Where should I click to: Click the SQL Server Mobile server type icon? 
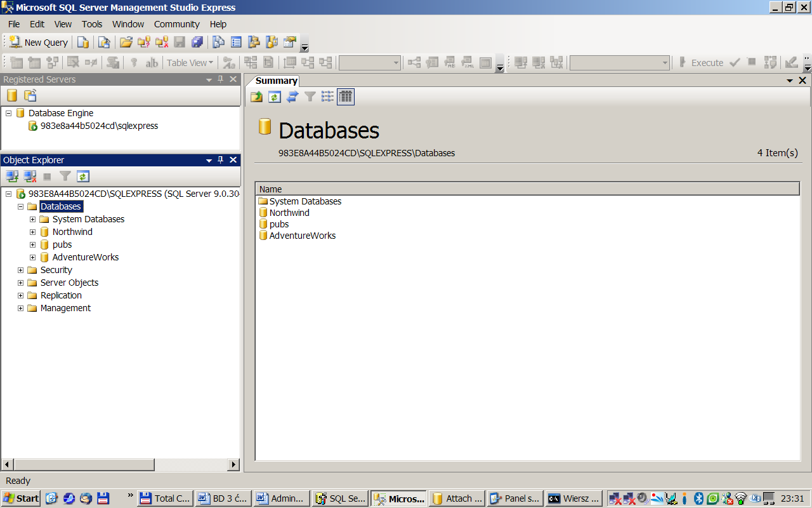[x=30, y=96]
